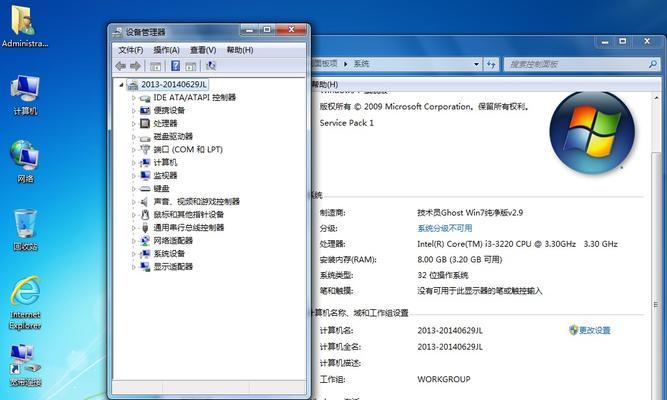Open the 操作(A) menu in Device Manager

pos(166,50)
